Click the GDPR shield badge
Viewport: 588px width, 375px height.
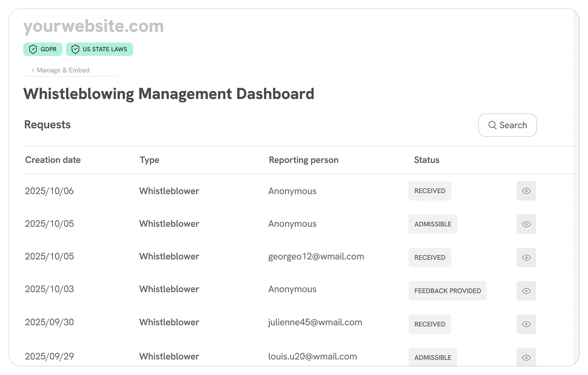(x=42, y=49)
